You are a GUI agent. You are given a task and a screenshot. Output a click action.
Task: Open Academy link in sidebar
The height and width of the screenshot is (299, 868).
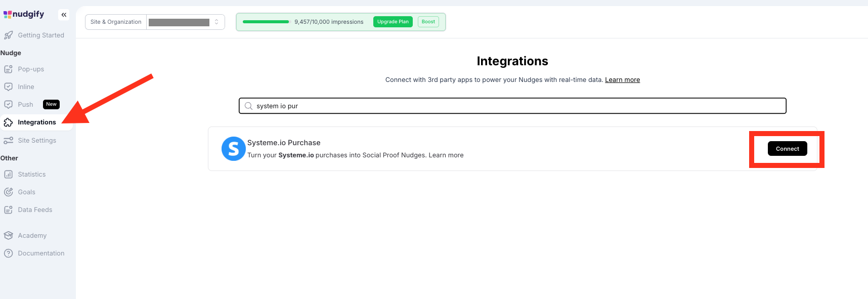[32, 236]
